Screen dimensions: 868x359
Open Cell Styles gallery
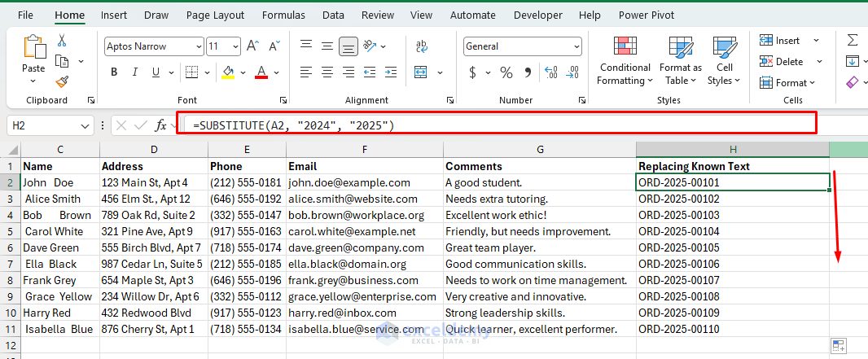click(x=724, y=60)
